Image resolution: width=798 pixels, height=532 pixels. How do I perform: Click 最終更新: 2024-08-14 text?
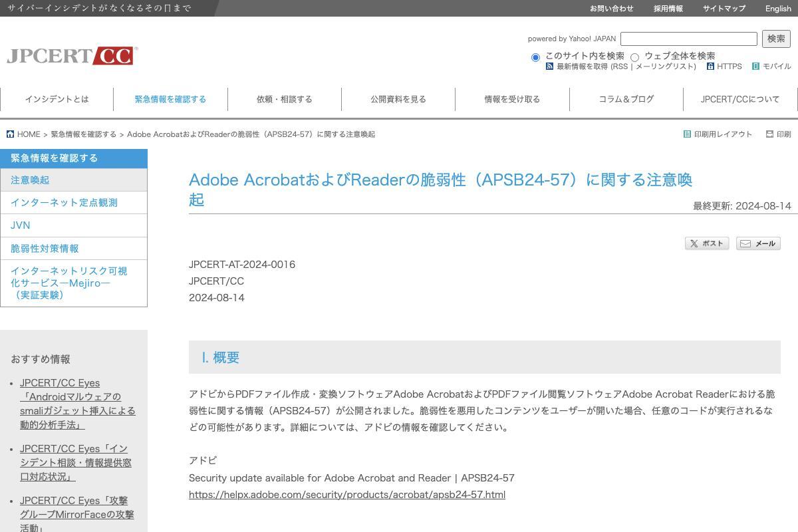pyautogui.click(x=742, y=206)
